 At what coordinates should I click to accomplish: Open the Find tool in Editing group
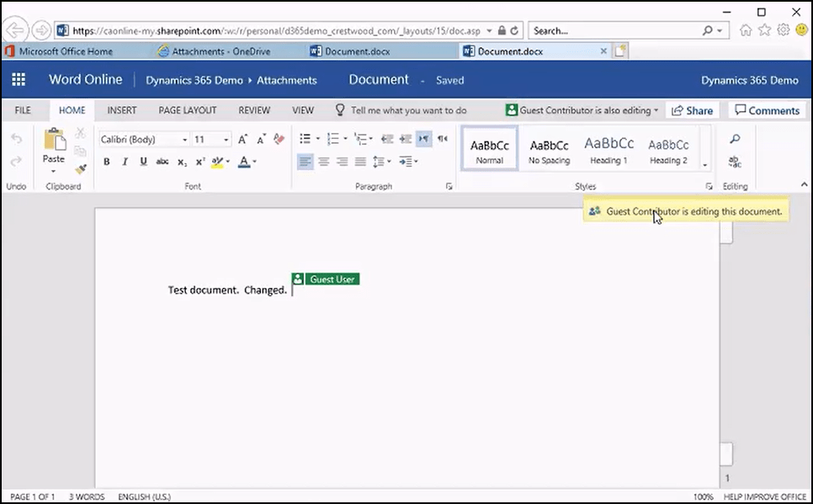point(734,139)
